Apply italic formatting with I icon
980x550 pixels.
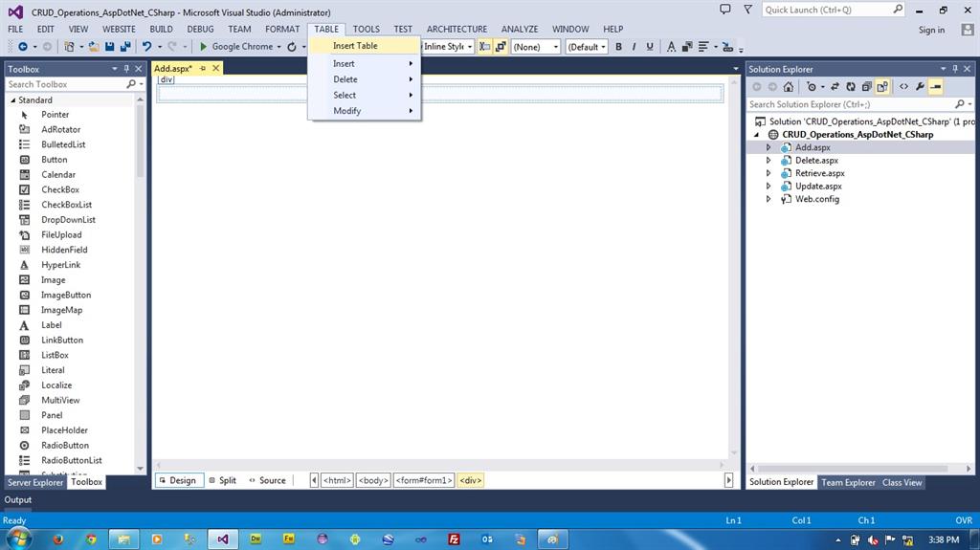pos(634,47)
